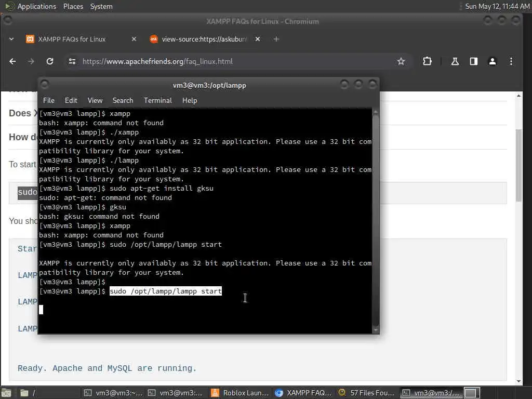Open the terminal View menu
Screen dimensions: 532x399
pyautogui.click(x=95, y=100)
